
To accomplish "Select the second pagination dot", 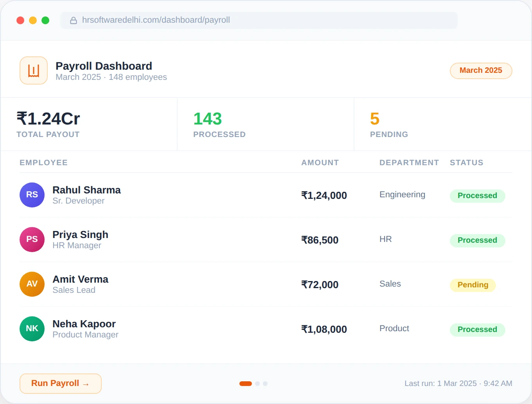I will pos(257,384).
